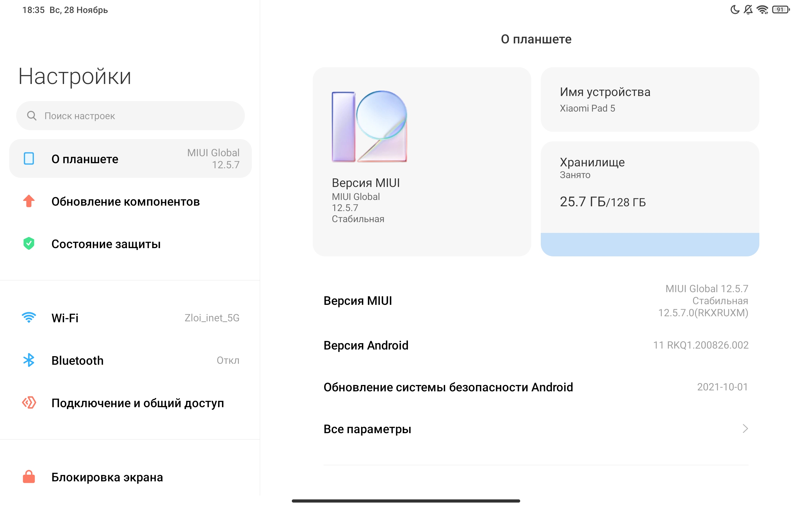Tap the Wi-Fi icon in settings list
The height and width of the screenshot is (507, 812).
point(29,318)
